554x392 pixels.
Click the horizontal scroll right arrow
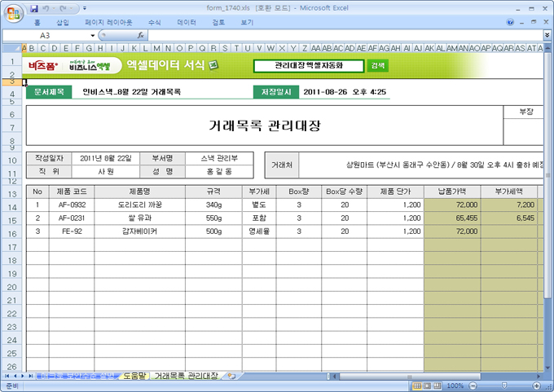[x=539, y=377]
